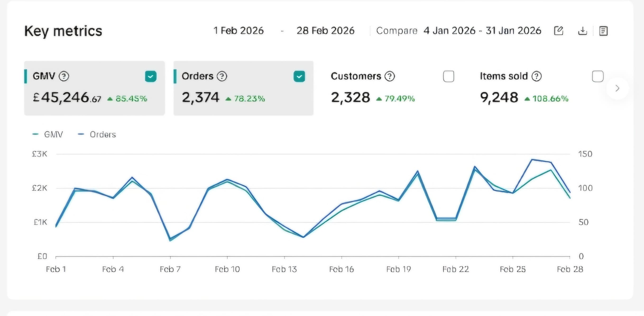Toggle GMV series in chart legend
644x316 pixels.
tap(47, 134)
